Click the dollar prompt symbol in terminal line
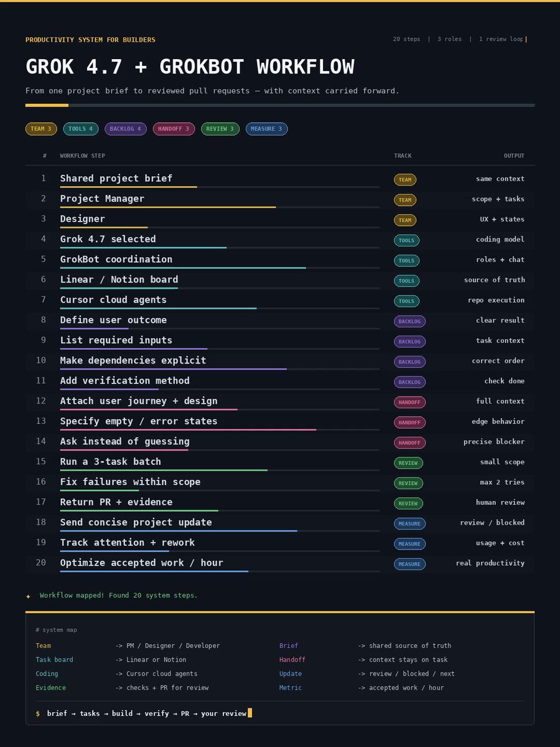The height and width of the screenshot is (747, 560). pos(38,713)
